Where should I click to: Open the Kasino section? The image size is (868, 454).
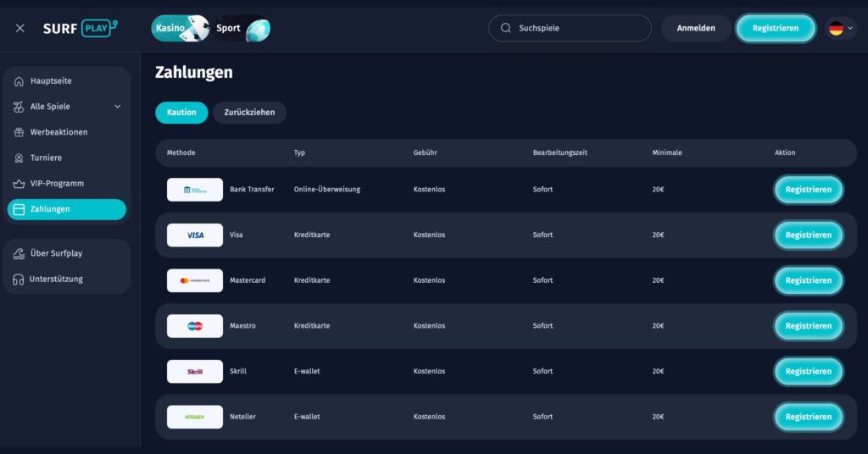click(x=181, y=28)
